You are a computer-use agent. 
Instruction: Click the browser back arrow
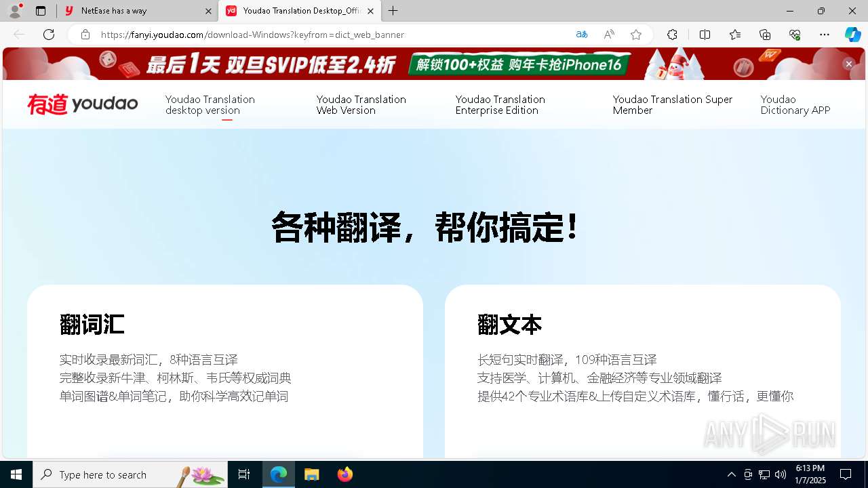[x=19, y=35]
